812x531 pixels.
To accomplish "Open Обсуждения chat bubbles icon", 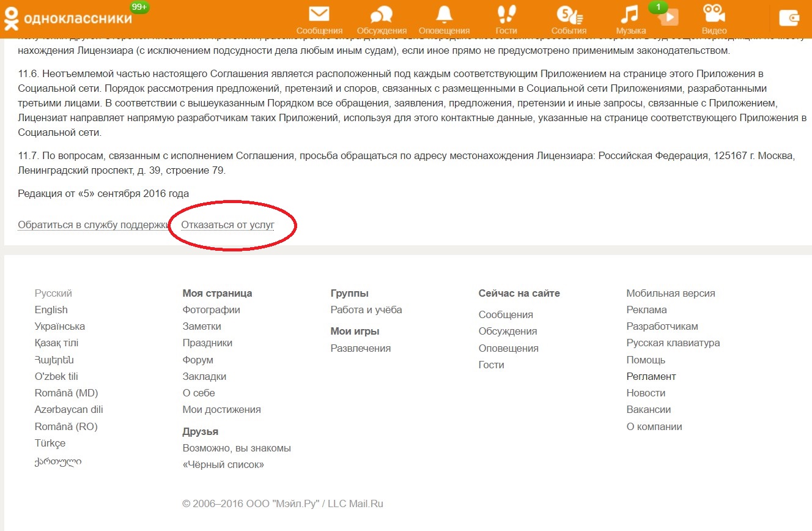I will point(382,14).
